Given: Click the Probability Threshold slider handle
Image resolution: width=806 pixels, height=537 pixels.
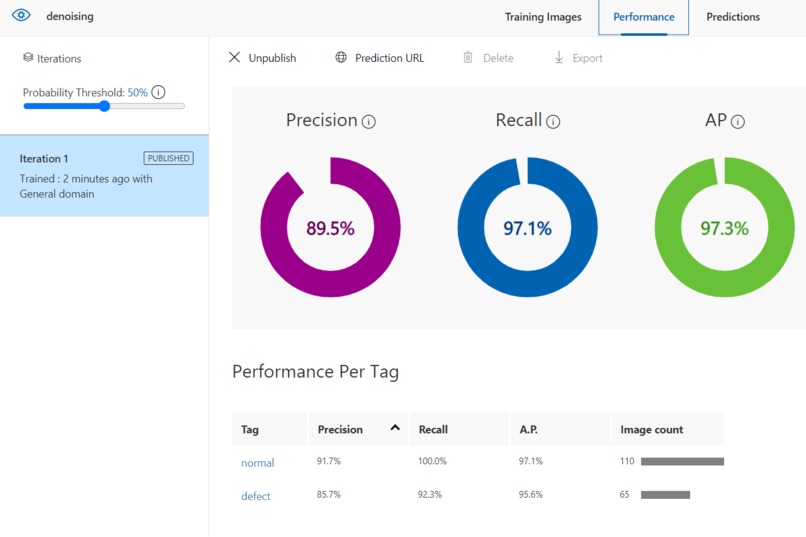Looking at the screenshot, I should click(x=104, y=106).
